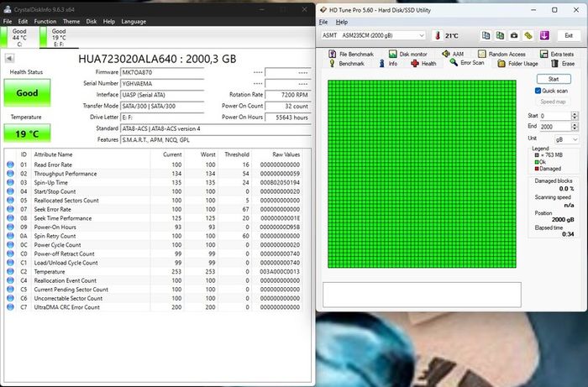
Task: Open the File Benchmark tab in HD Tune
Action: [x=351, y=54]
